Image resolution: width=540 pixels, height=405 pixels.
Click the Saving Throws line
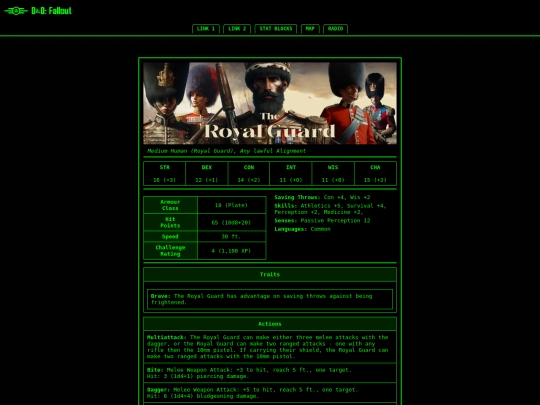tap(322, 197)
